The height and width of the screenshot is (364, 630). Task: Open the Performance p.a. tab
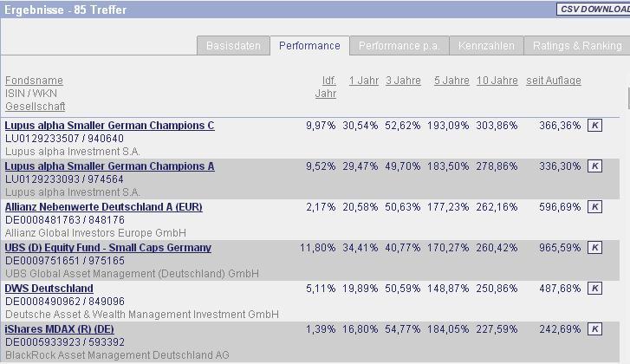point(398,46)
